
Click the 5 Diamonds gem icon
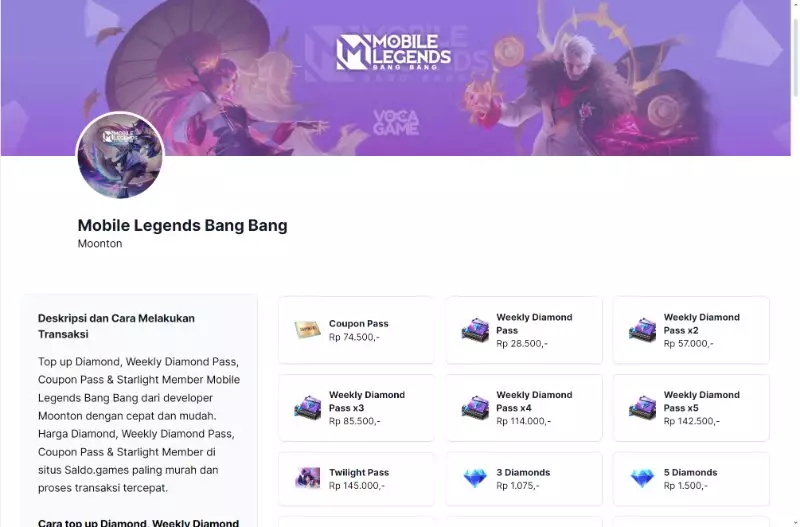(x=642, y=478)
